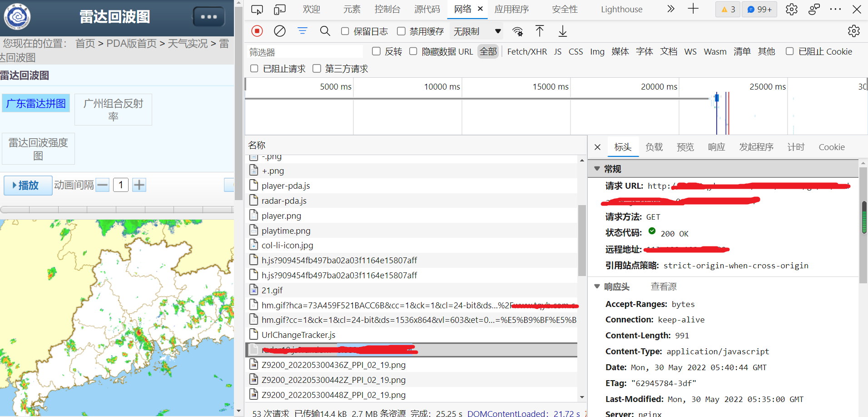Add a new DevTools tab with plus
The height and width of the screenshot is (417, 868).
[693, 9]
